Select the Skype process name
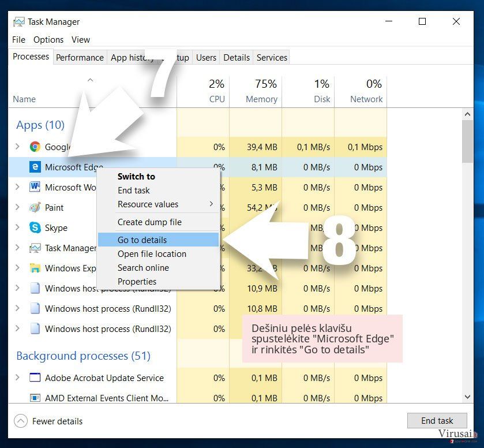Screen dimensions: 484x448 coord(56,227)
